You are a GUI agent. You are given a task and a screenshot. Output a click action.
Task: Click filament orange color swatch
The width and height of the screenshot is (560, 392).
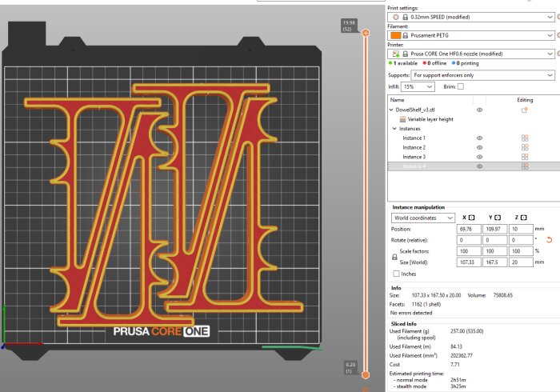tap(396, 35)
